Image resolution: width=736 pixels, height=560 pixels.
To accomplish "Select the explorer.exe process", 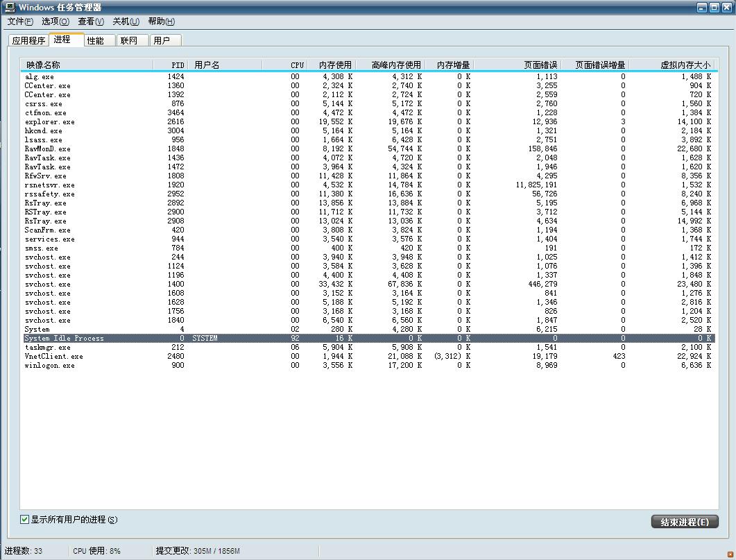I will coord(368,121).
